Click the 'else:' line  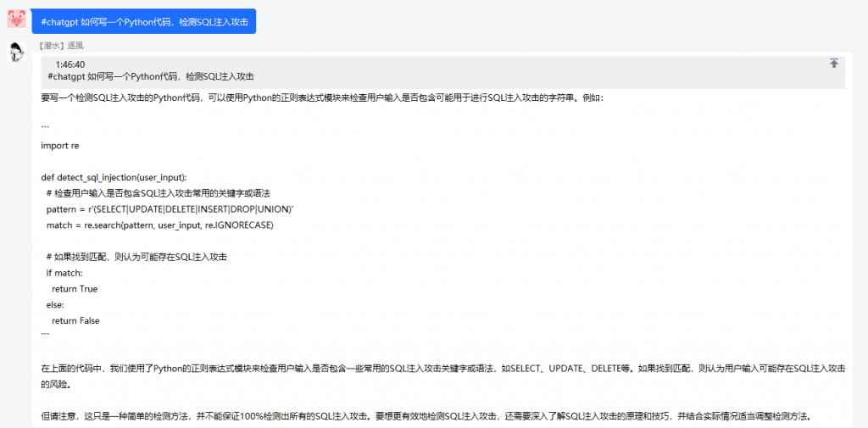pyautogui.click(x=55, y=304)
